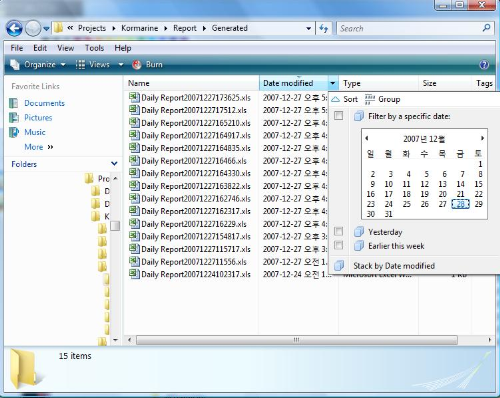The image size is (500, 398).
Task: Open the Pictures favorite link
Action: pyautogui.click(x=38, y=118)
